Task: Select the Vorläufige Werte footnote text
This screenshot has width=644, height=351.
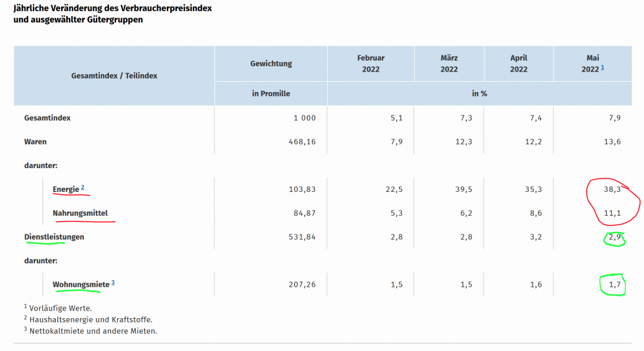Action: pos(61,308)
